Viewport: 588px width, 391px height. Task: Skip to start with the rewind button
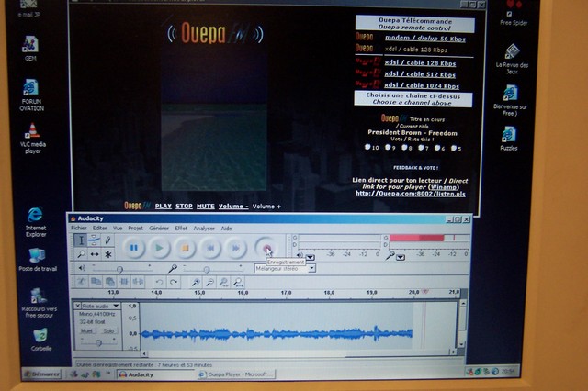[210, 248]
